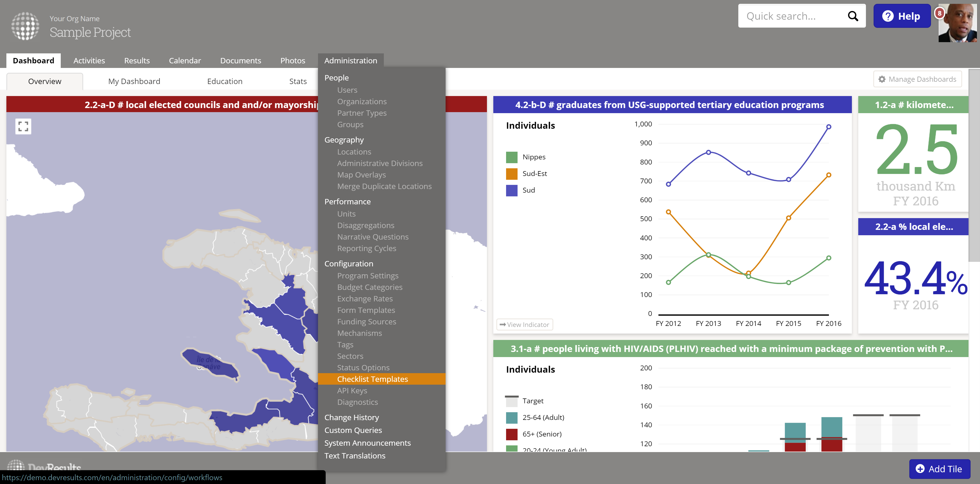Open Custom Queries in the menu

(353, 430)
